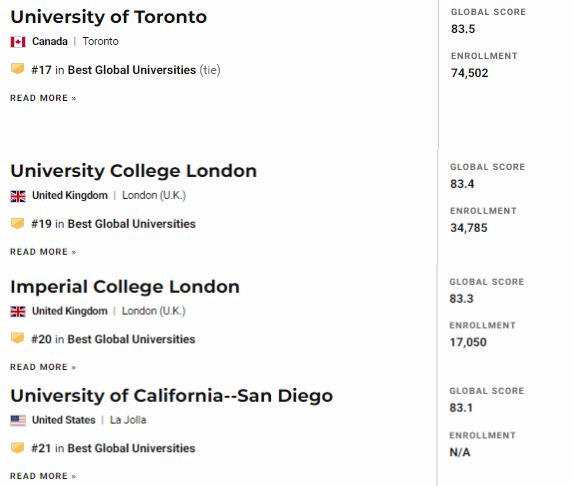Select #21 in Best Global Universities link
Viewport: 573px width, 486px height.
(113, 448)
